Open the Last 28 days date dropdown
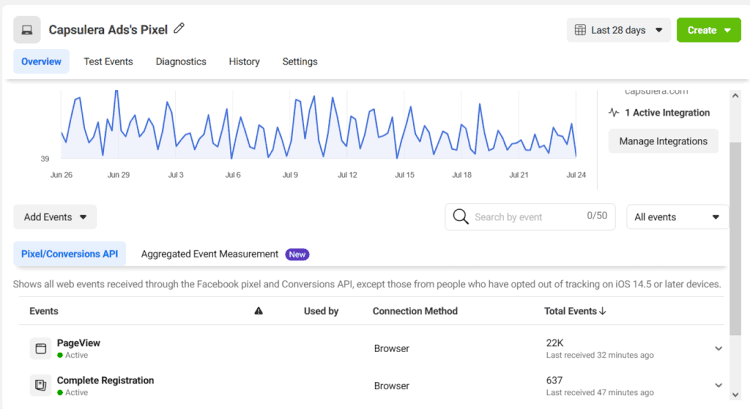Viewport: 750px width, 409px height. (618, 30)
